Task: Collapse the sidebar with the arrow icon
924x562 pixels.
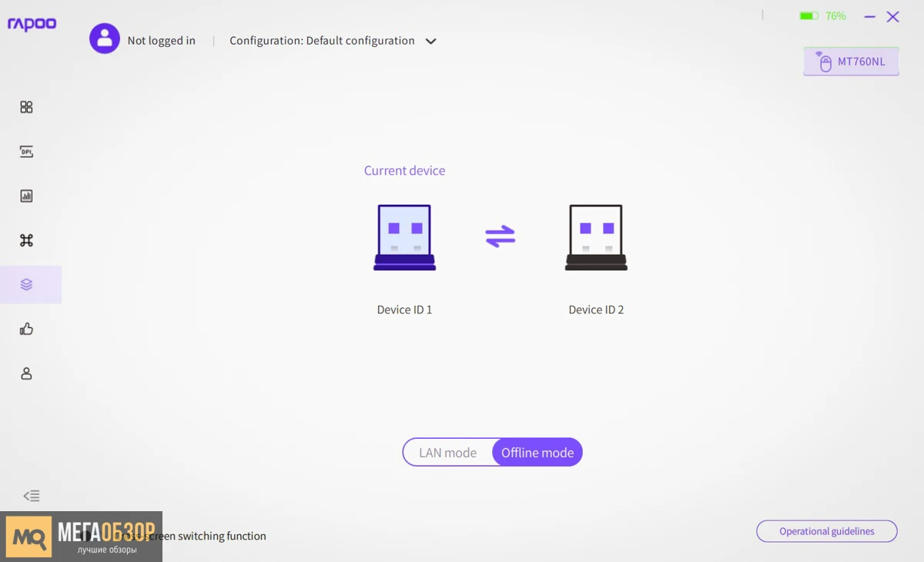Action: click(31, 496)
